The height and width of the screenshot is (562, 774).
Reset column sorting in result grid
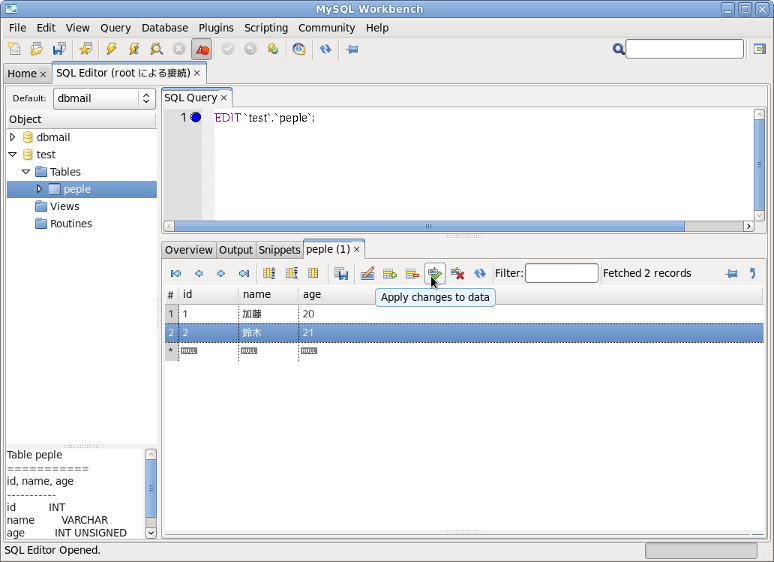coord(313,273)
